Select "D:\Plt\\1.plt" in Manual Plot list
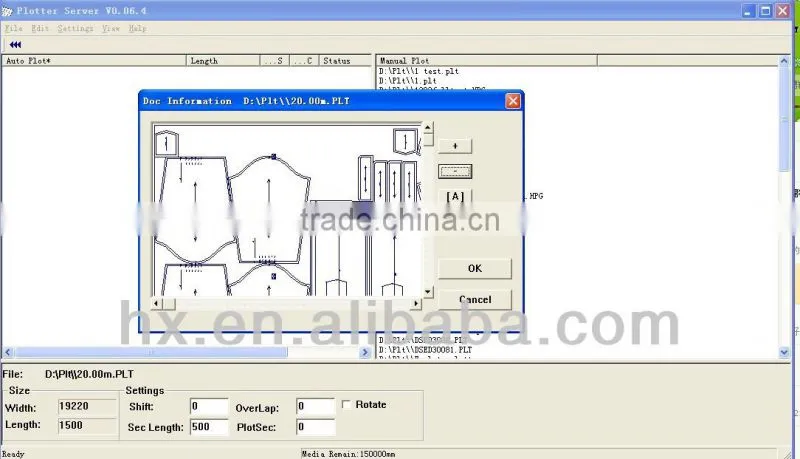Screen dimensions: 800x459 click(x=408, y=81)
